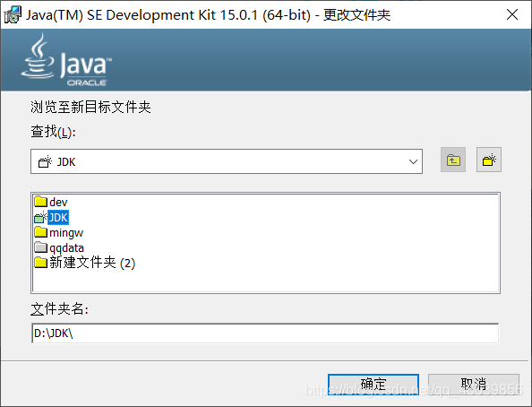Confirm with the 确定 button
The width and height of the screenshot is (532, 407).
point(373,385)
